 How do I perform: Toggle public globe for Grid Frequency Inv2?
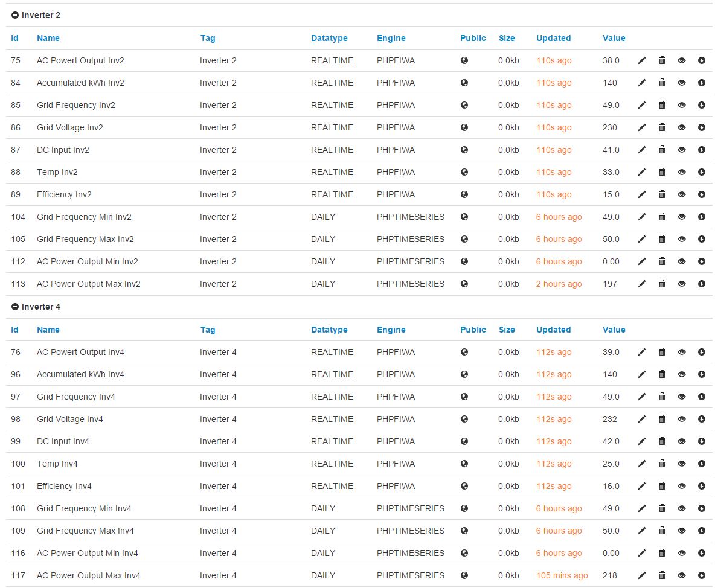click(464, 105)
